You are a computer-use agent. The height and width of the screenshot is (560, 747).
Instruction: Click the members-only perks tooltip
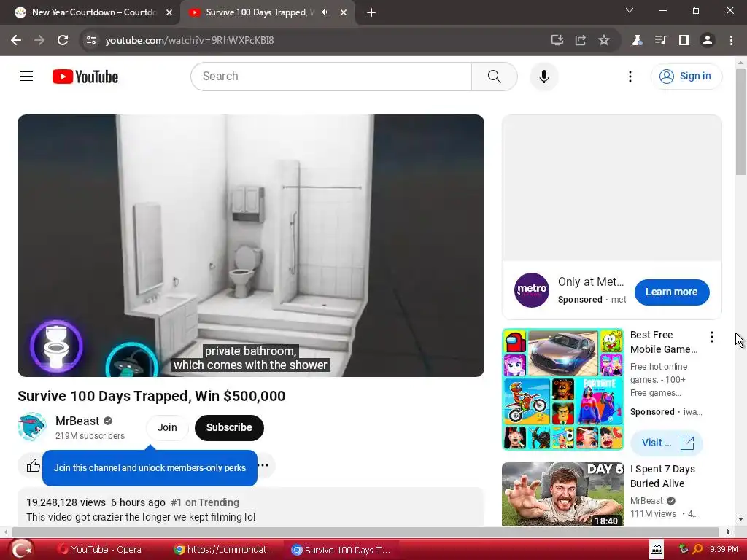(x=150, y=467)
